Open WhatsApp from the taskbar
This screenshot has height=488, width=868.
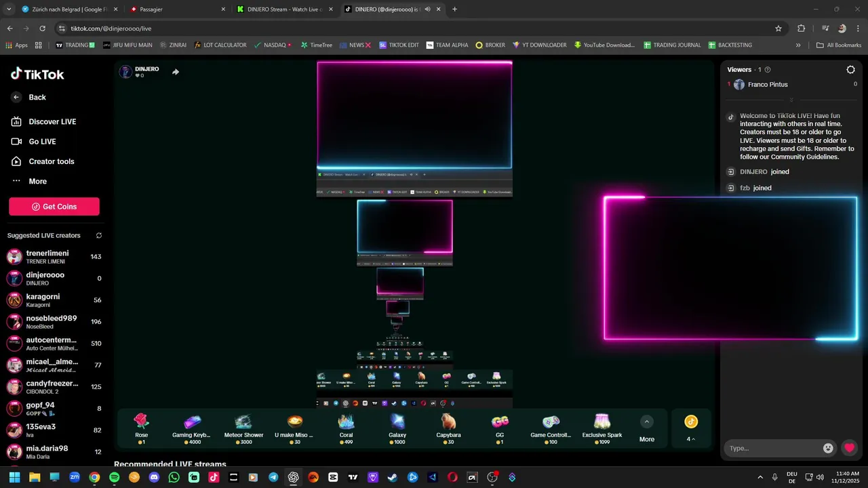[x=174, y=477]
